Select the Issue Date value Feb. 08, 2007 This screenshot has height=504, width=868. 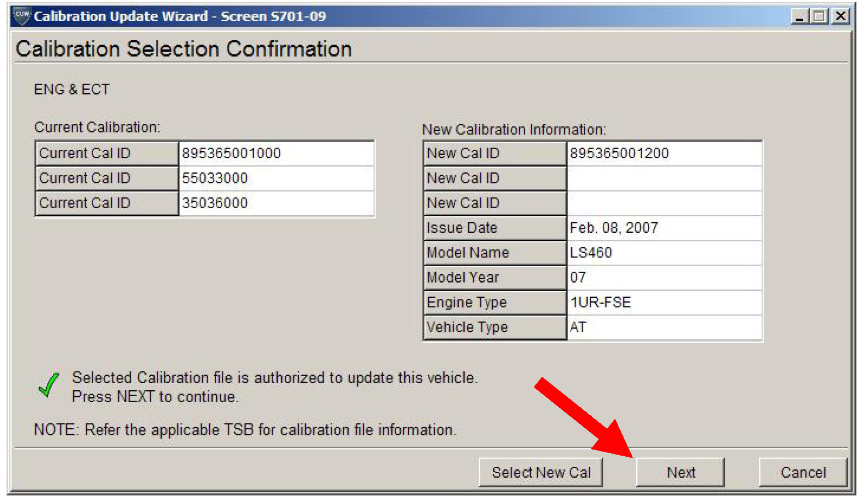pyautogui.click(x=613, y=228)
